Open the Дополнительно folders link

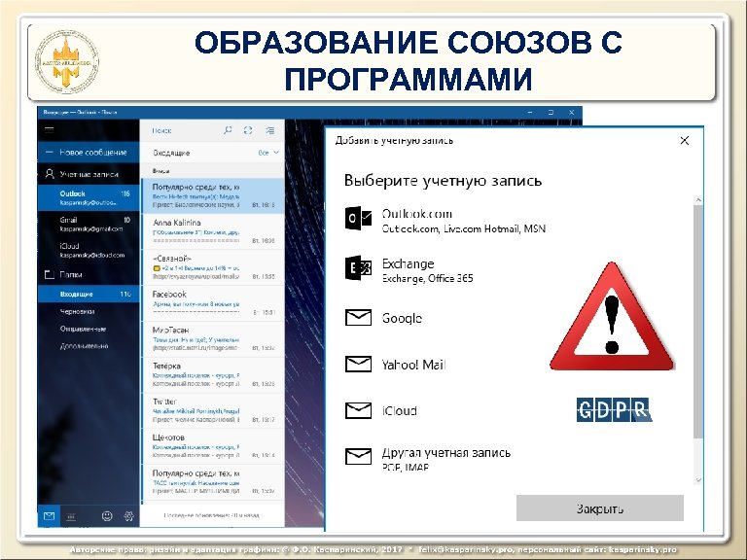tap(89, 346)
